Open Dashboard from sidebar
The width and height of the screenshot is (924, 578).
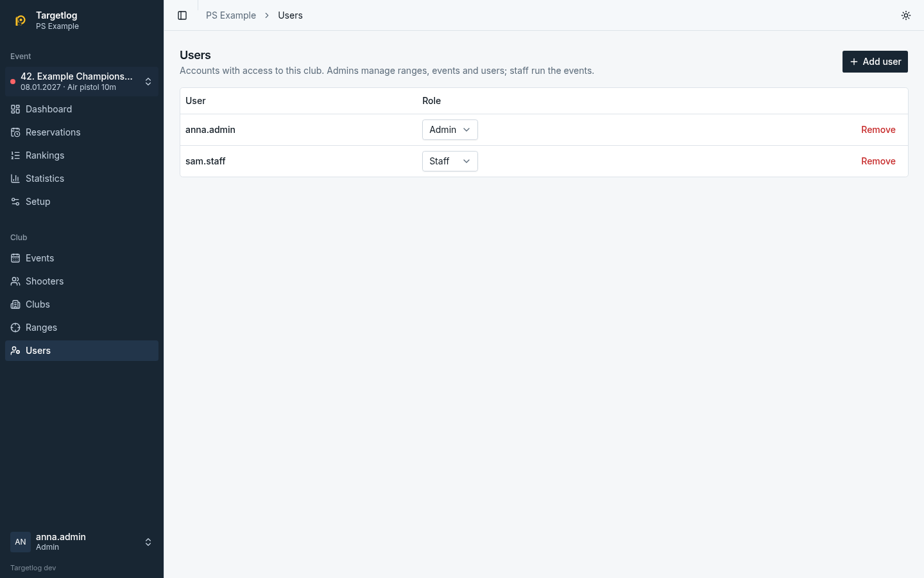(x=81, y=109)
